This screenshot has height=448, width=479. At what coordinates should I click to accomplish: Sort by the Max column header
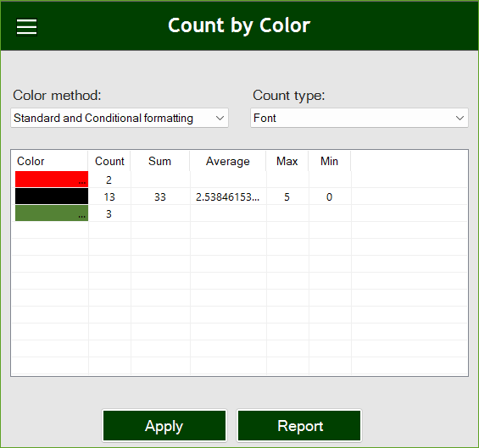click(x=287, y=161)
